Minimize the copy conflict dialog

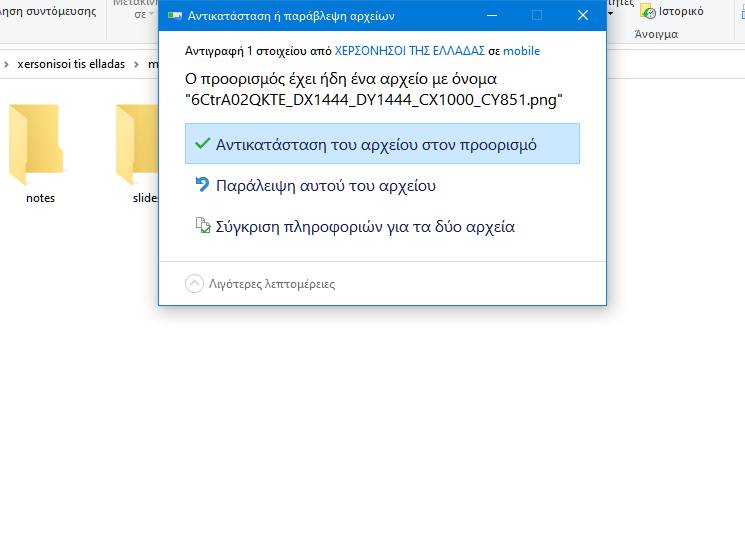pos(492,15)
